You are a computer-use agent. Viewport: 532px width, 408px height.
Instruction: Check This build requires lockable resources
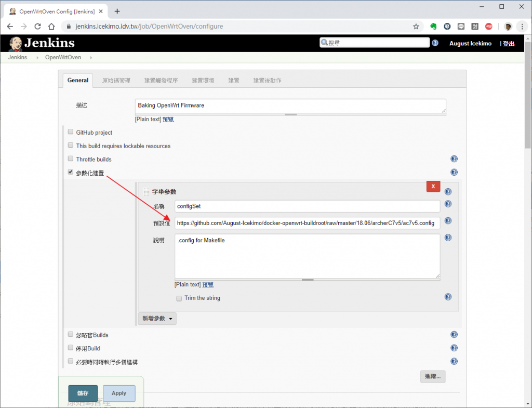click(x=71, y=146)
